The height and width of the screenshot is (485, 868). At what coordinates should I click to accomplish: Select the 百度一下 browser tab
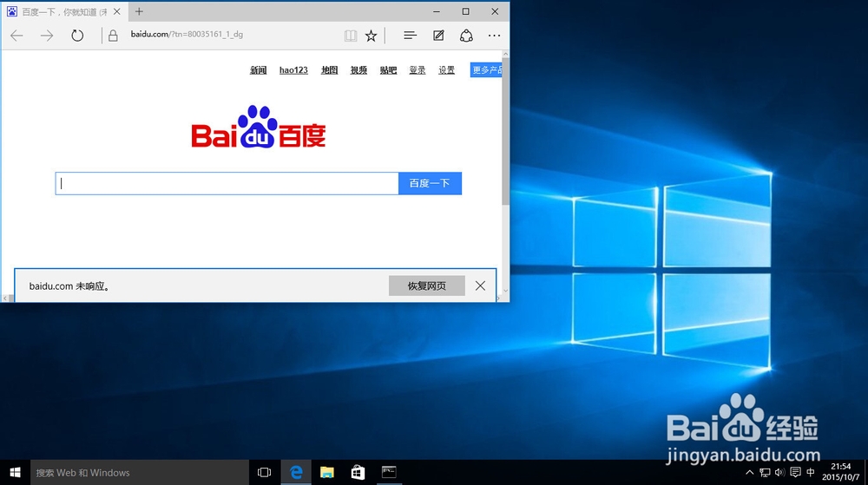63,11
